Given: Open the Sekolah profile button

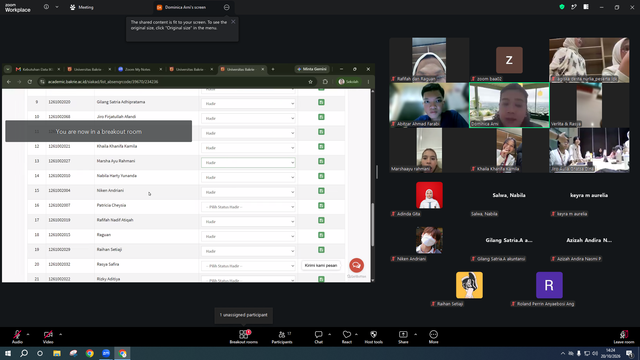Looking at the screenshot, I should click(x=349, y=82).
